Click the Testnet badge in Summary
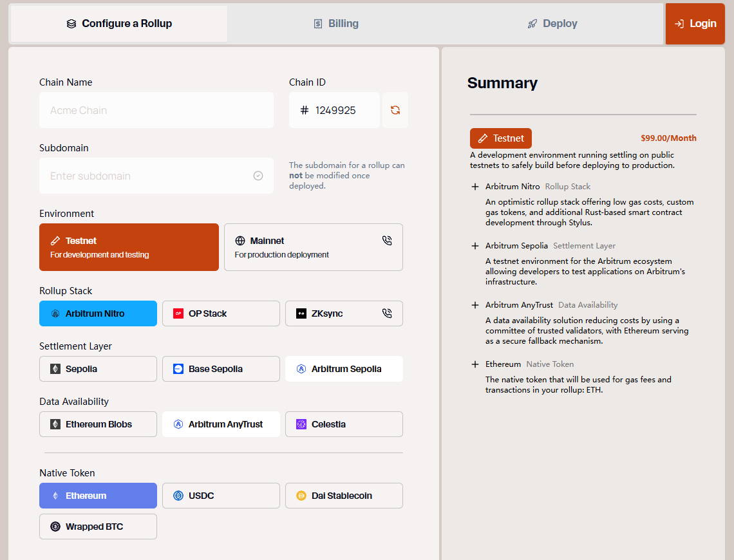Screen dimensions: 734x560 [x=501, y=138]
